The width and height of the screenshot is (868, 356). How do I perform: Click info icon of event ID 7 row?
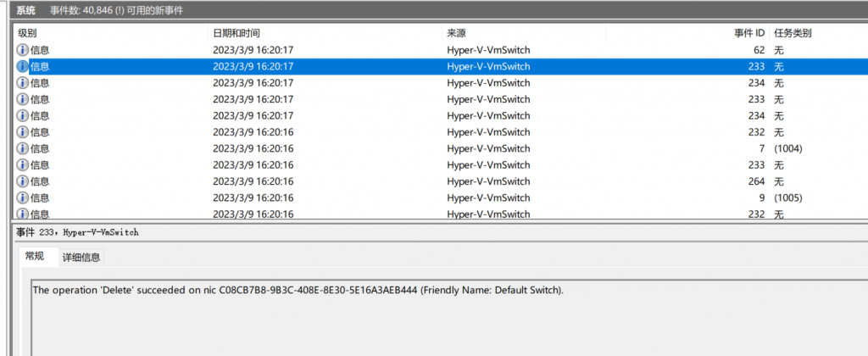tap(23, 149)
